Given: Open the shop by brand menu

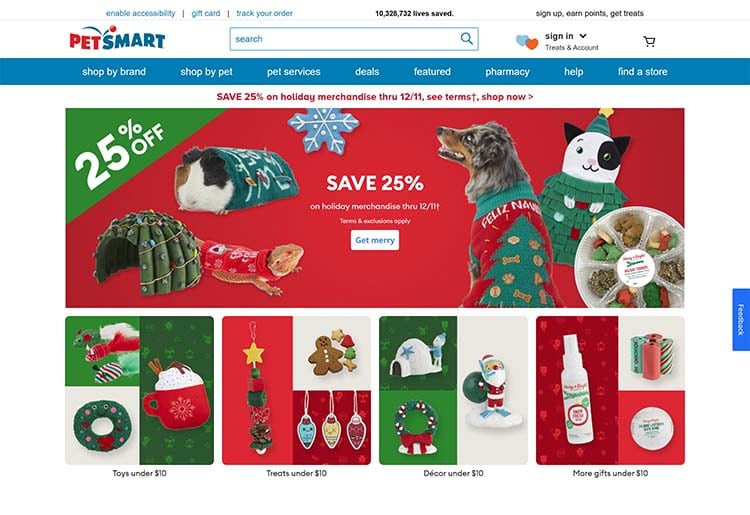Looking at the screenshot, I should [114, 72].
